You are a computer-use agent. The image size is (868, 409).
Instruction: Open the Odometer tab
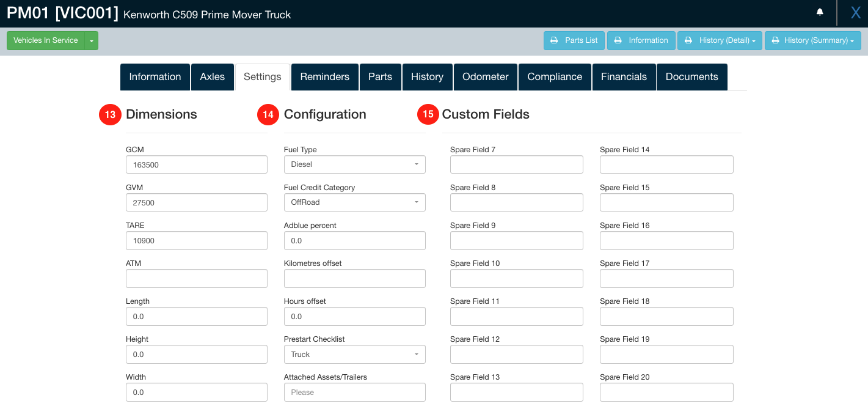pos(486,77)
